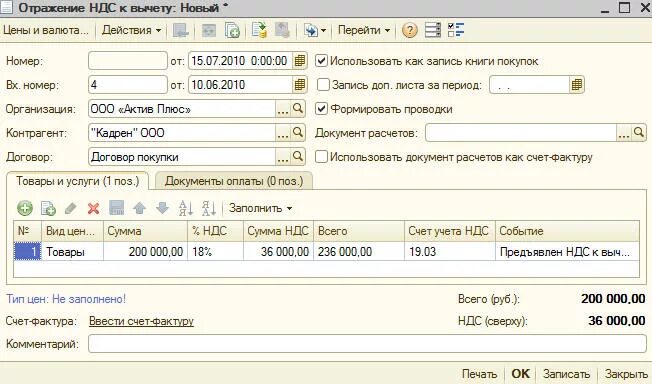Click magnifier open icon for Документ расчетов
The width and height of the screenshot is (652, 384).
coord(639,133)
